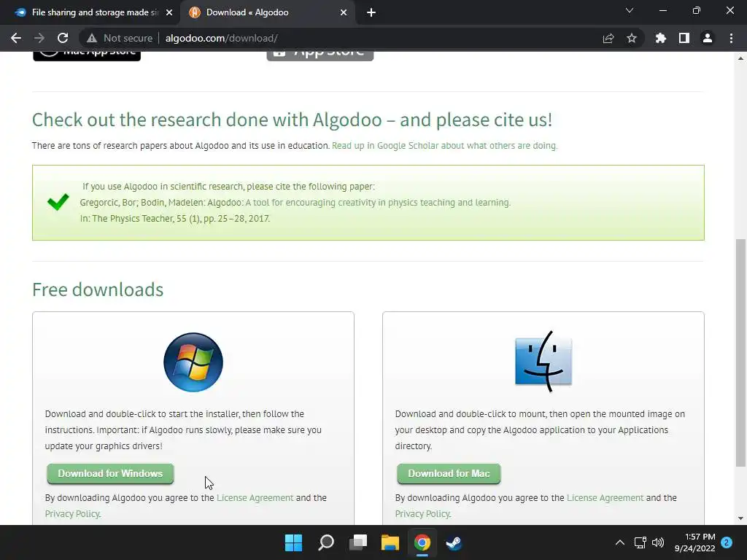Open the tab search dropdown arrow
Image resolution: width=747 pixels, height=560 pixels.
(x=630, y=10)
